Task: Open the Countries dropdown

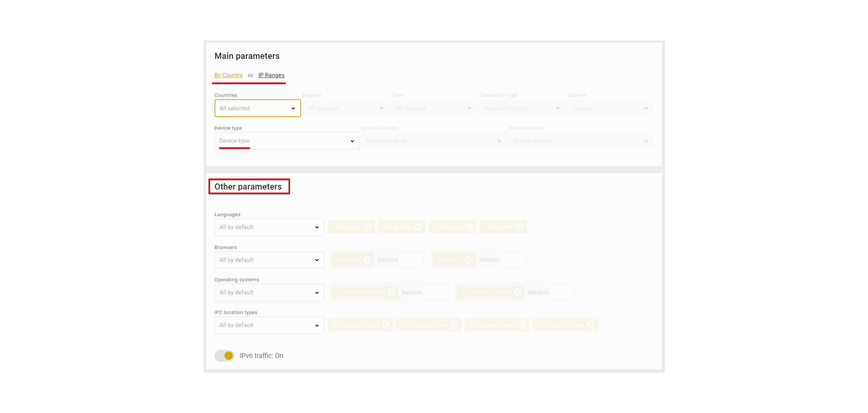Action: coord(258,108)
